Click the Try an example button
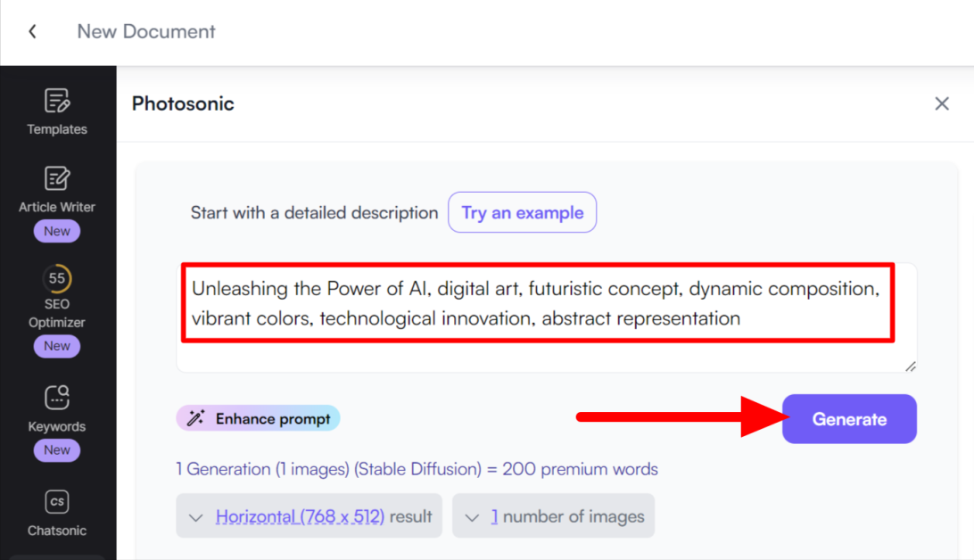974x560 pixels. (x=522, y=213)
